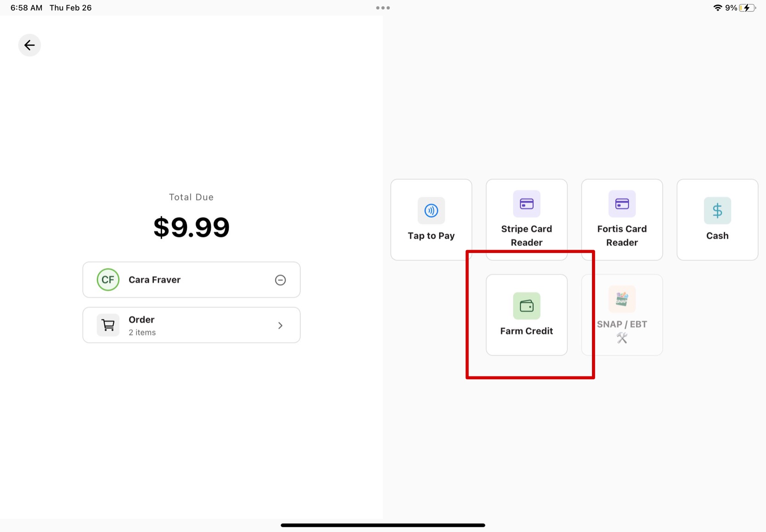Viewport: 766px width, 532px height.
Task: Click the Farm Credit label
Action: [526, 331]
